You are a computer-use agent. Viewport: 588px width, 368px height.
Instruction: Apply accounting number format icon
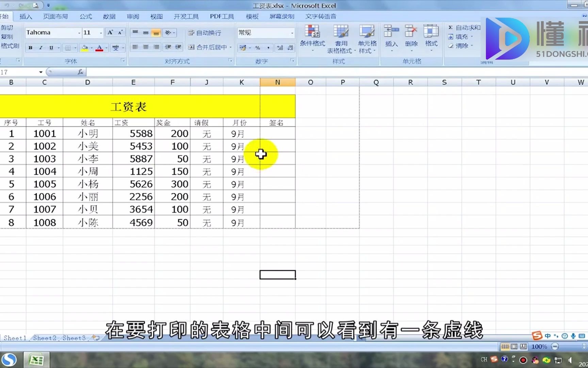click(243, 48)
